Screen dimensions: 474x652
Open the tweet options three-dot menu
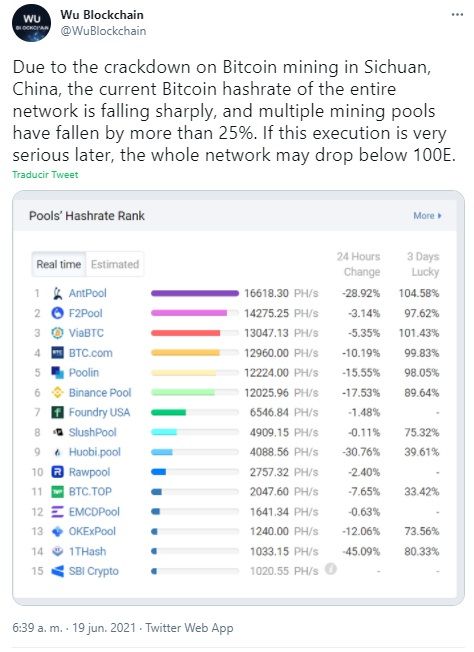[457, 15]
